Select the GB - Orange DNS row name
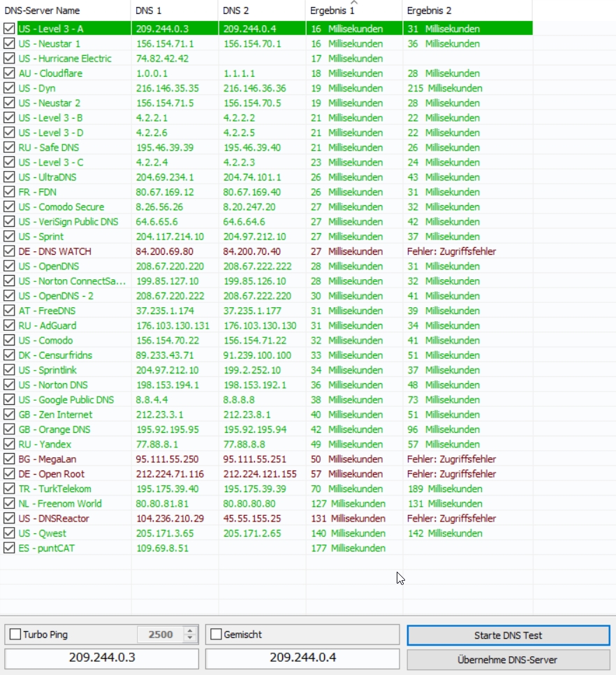616x675 pixels. (54, 429)
